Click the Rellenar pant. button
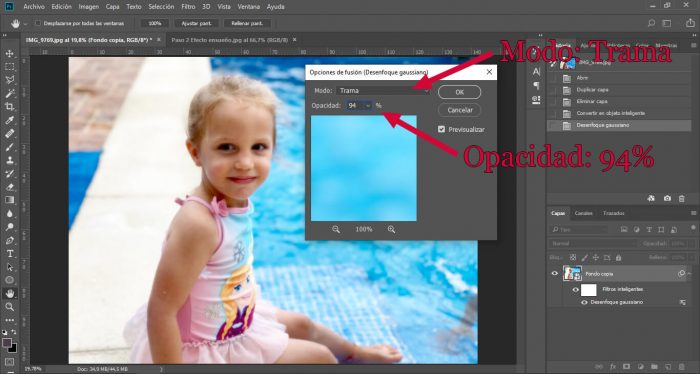 click(x=247, y=23)
